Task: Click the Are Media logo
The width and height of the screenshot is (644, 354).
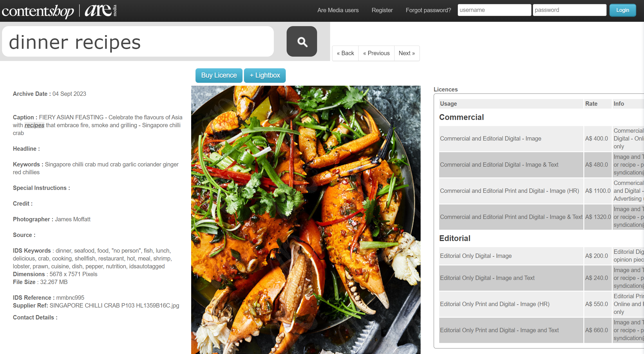Action: [x=100, y=10]
